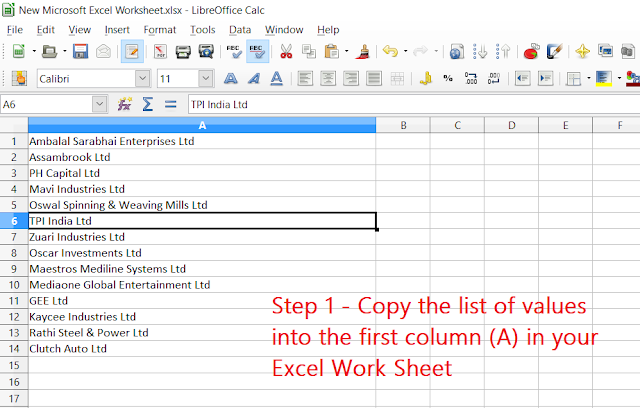Open the Data menu

[240, 30]
